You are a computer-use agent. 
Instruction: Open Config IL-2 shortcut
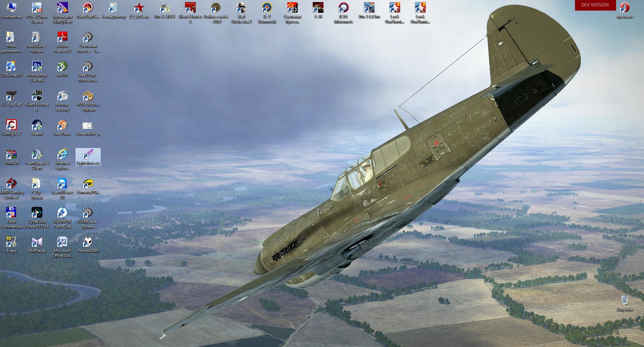pyautogui.click(x=11, y=127)
